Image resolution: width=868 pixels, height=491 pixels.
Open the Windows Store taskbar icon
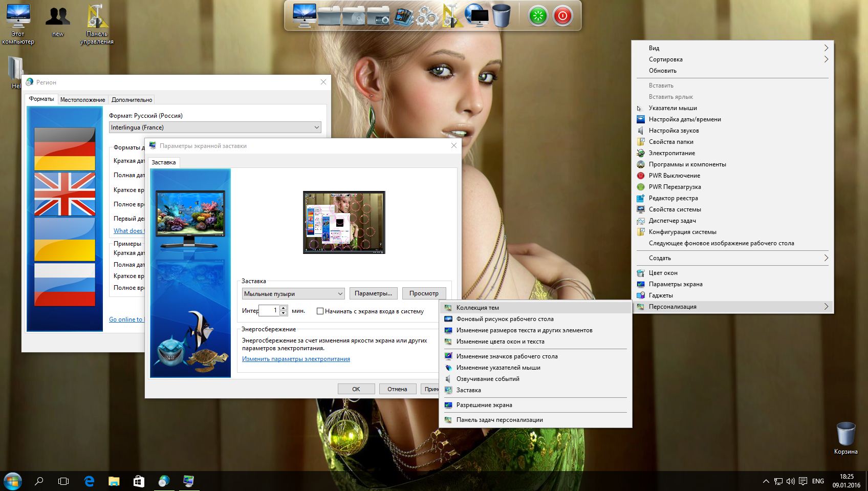139,481
